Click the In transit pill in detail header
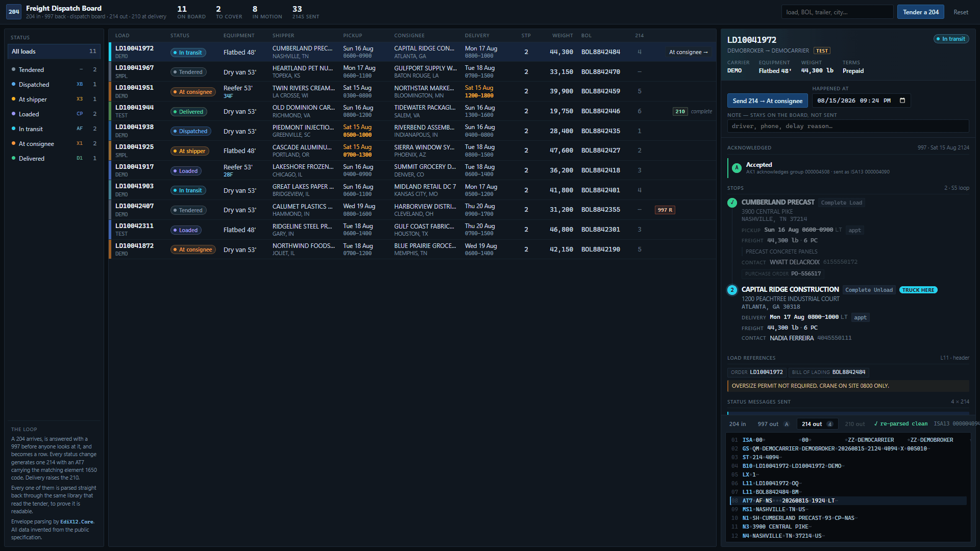980x551 pixels. pos(951,39)
